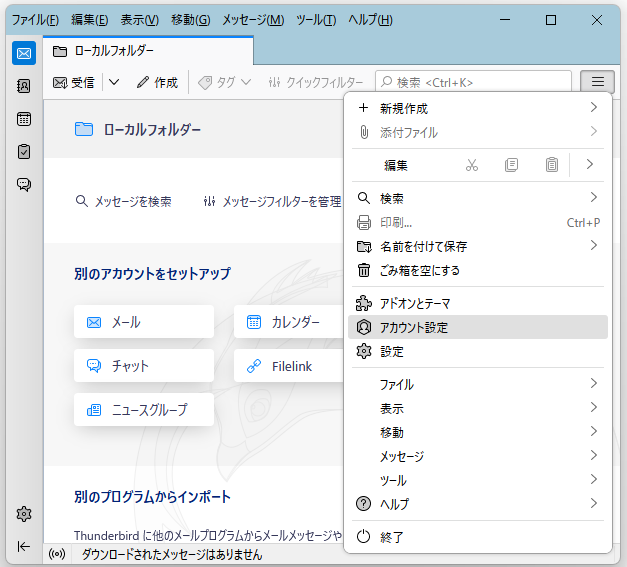Click 別のアカウントをセットアップ heading
This screenshot has height=567, width=627.
click(x=152, y=274)
